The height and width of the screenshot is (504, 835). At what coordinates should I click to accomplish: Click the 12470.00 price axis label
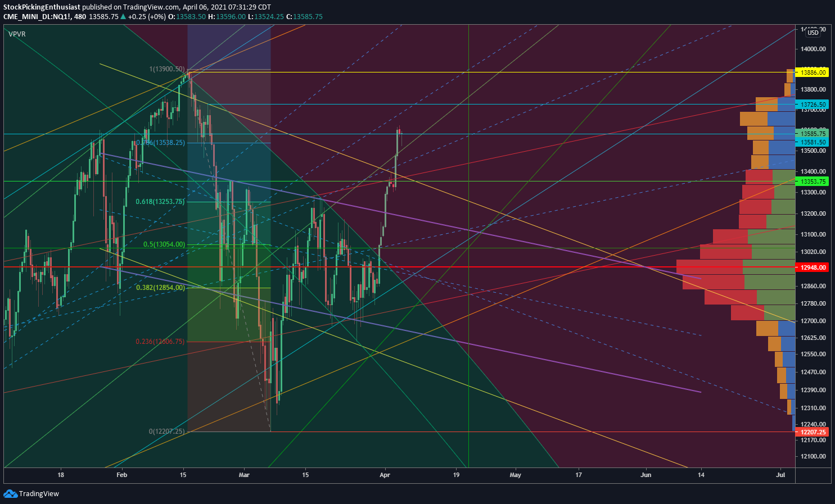(813, 372)
